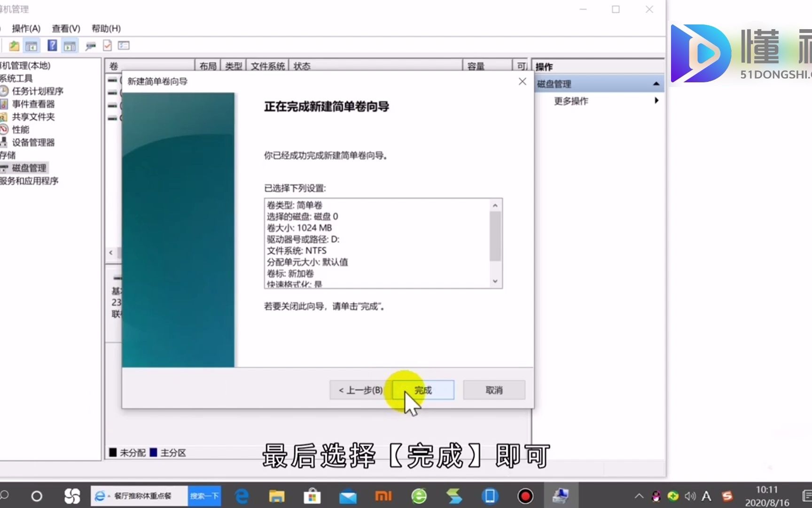Collapse the 磁盘管理 actions section
Image resolution: width=812 pixels, height=508 pixels.
coord(656,84)
